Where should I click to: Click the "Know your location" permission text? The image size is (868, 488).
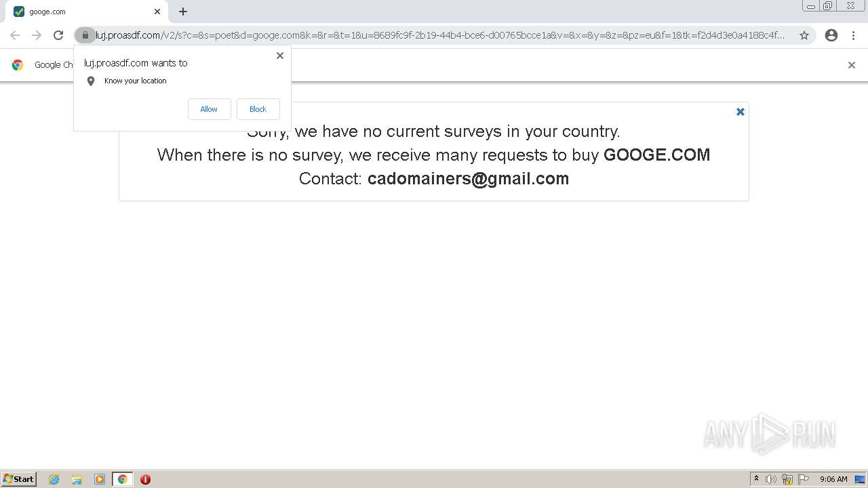(x=136, y=81)
